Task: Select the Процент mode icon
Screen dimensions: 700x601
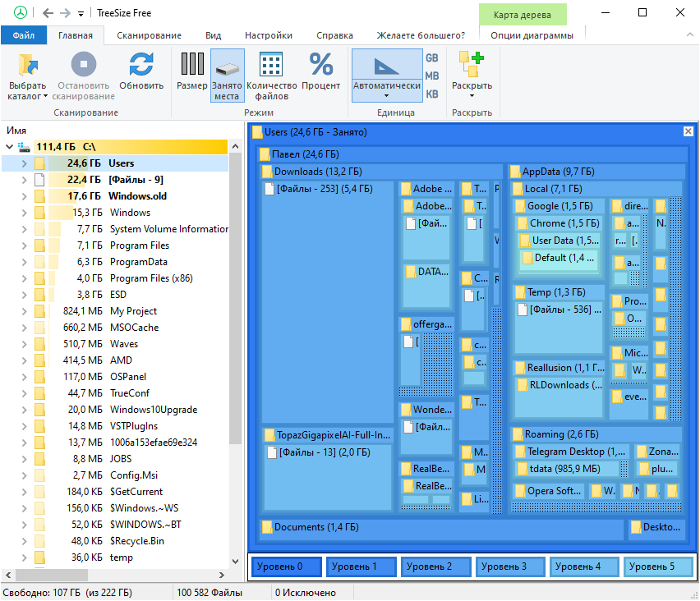Action: point(321,64)
